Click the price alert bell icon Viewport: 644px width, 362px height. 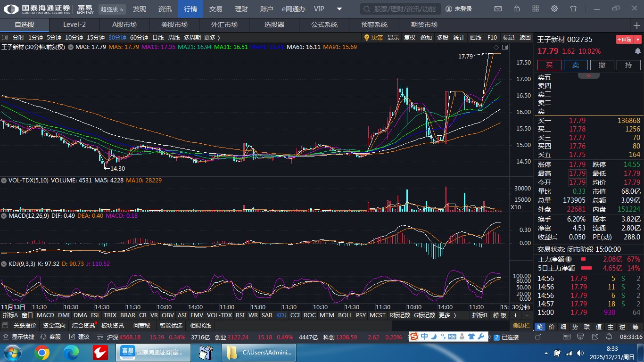coord(638,51)
